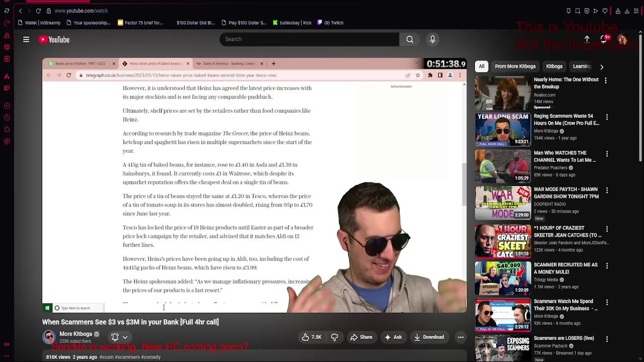
Task: Select the Learning filter chip
Action: (582, 66)
